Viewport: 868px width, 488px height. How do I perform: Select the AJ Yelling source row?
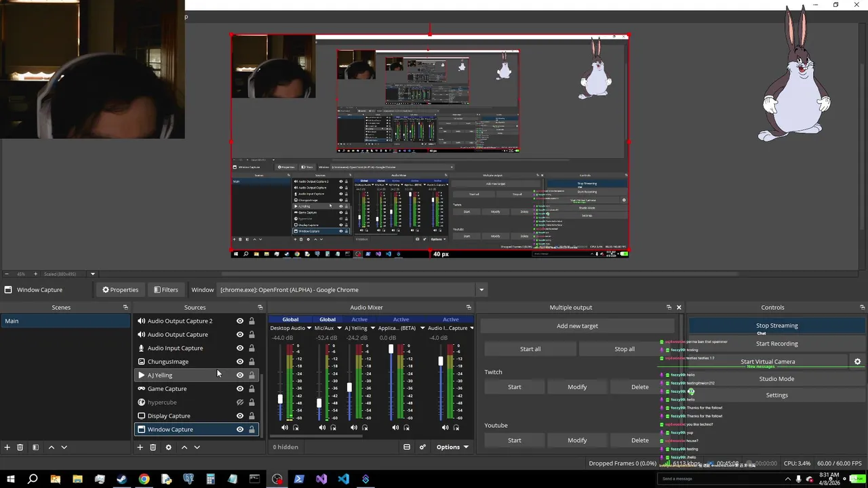point(197,375)
